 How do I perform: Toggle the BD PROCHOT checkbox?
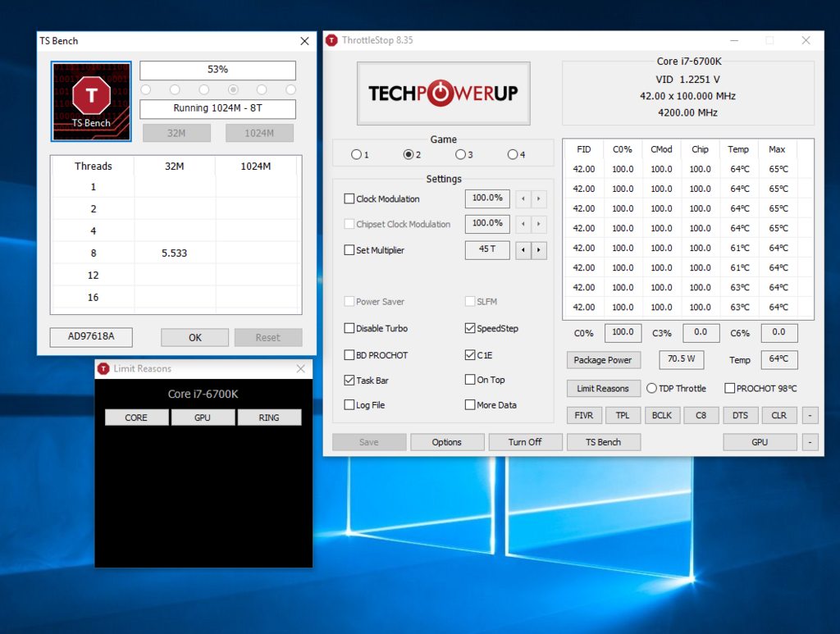pos(349,355)
